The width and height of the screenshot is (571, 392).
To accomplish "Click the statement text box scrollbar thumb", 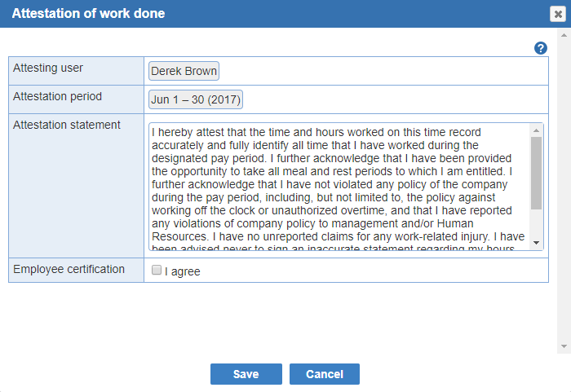I will [537, 174].
